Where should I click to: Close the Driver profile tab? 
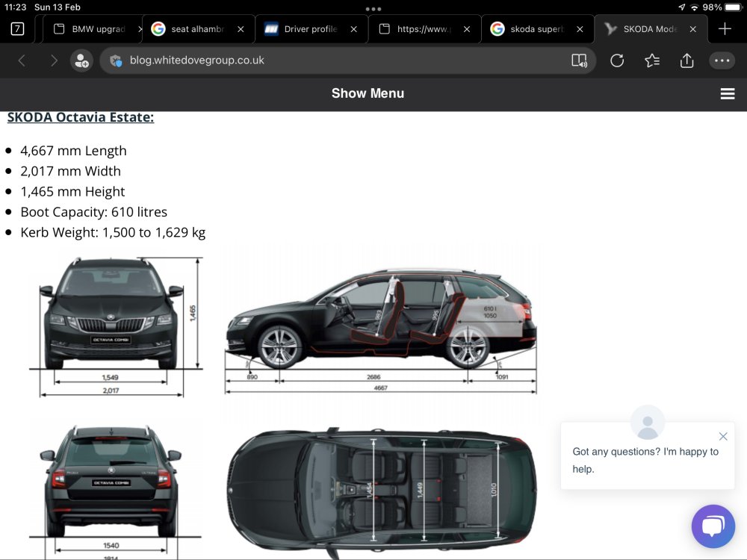[x=354, y=29]
